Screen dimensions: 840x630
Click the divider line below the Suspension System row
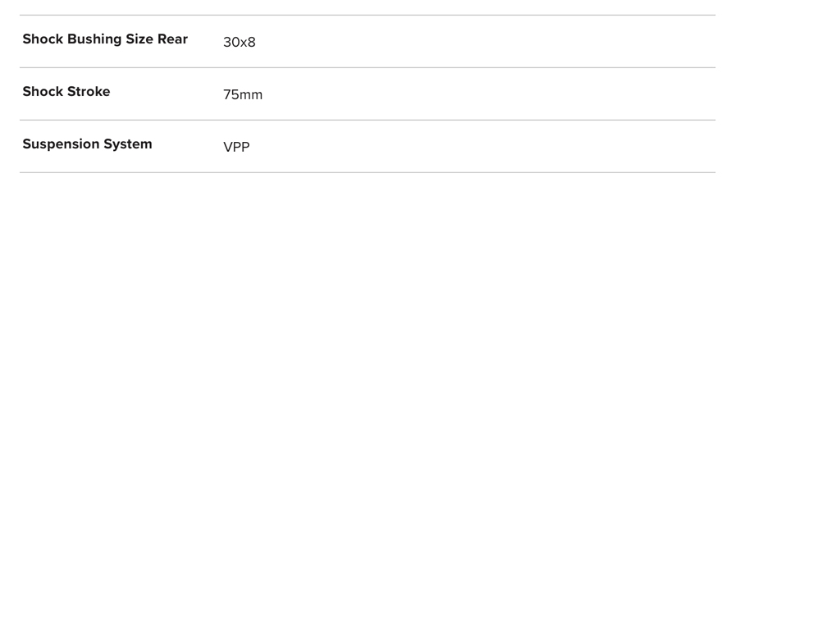tap(367, 172)
